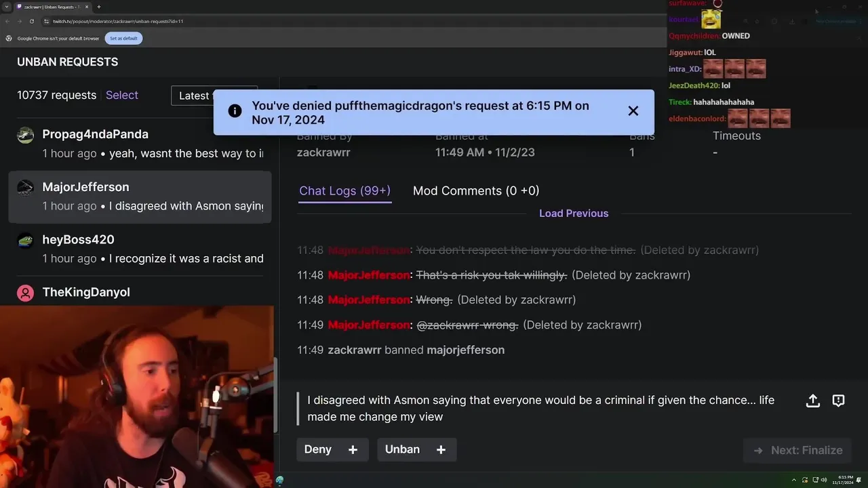
Task: Click the 'UNBAN REQUESTS' heading
Action: (68, 62)
